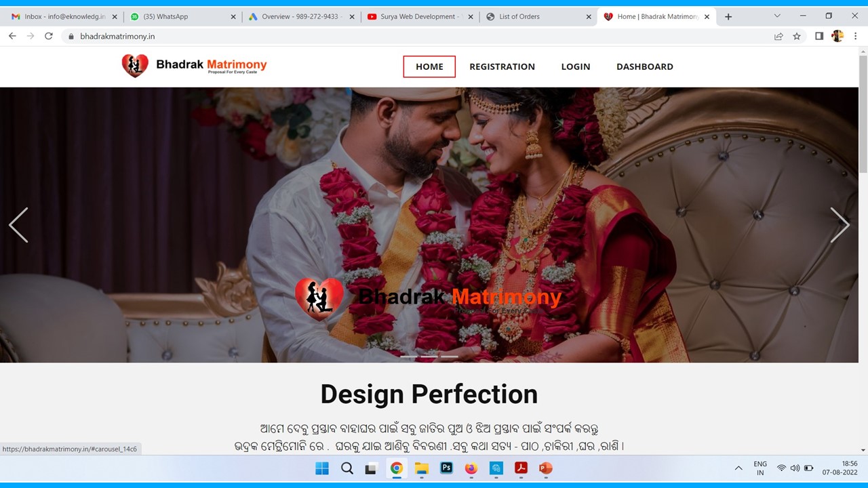This screenshot has height=488, width=868.
Task: Bookmark this page with the star icon
Action: (797, 36)
